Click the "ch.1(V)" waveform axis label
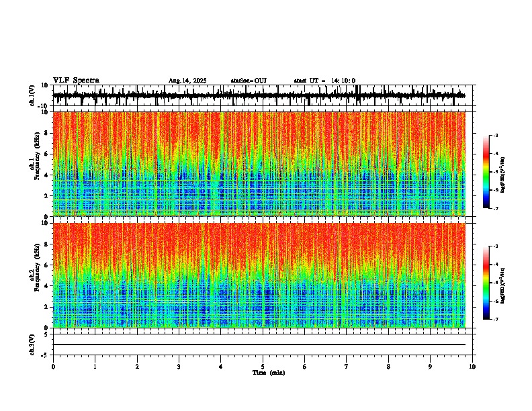This screenshot has height=411, width=532. pos(32,95)
